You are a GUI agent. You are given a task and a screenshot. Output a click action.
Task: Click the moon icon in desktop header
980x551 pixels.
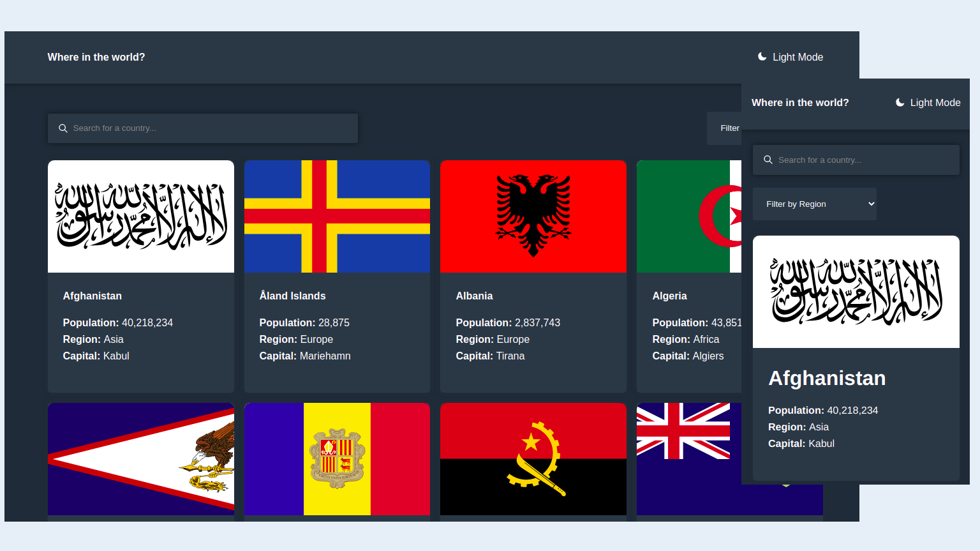tap(762, 57)
